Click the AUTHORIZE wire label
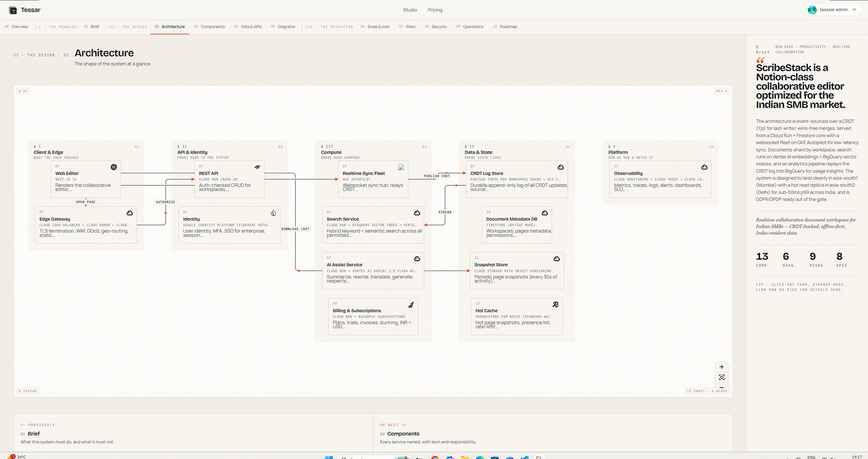Screen dimensions: 868x459 (x=166, y=202)
